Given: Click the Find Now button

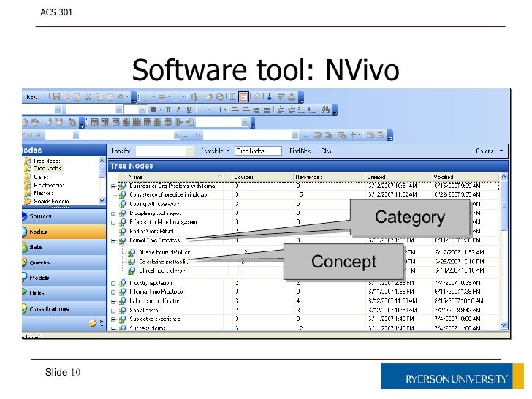Looking at the screenshot, I should tap(300, 151).
